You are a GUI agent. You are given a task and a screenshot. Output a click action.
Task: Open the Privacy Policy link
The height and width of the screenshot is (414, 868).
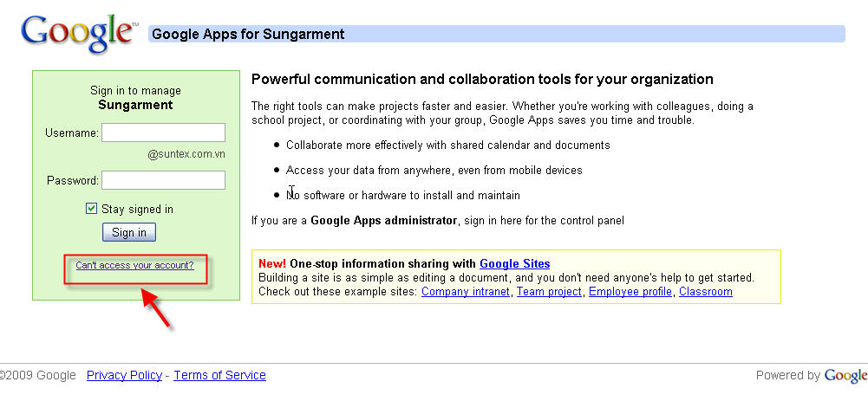125,375
